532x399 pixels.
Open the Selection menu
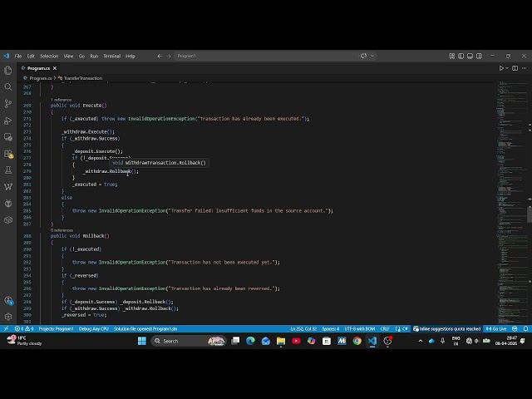(x=49, y=56)
